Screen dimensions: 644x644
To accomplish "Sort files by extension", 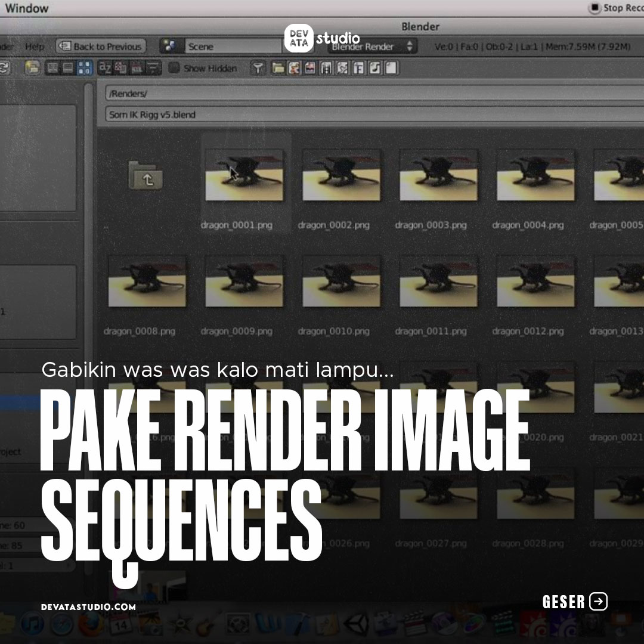I will 120,68.
